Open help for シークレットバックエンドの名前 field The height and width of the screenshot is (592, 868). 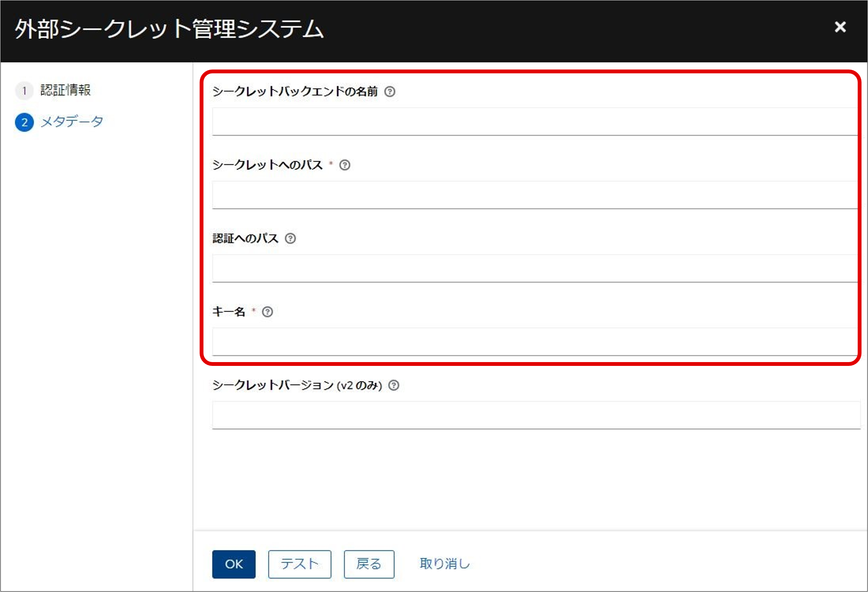tap(390, 91)
